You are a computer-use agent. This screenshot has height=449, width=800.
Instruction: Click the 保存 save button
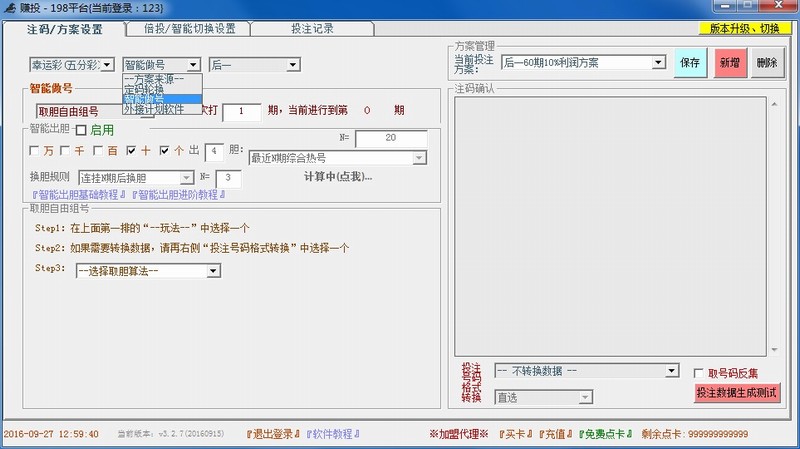(690, 62)
